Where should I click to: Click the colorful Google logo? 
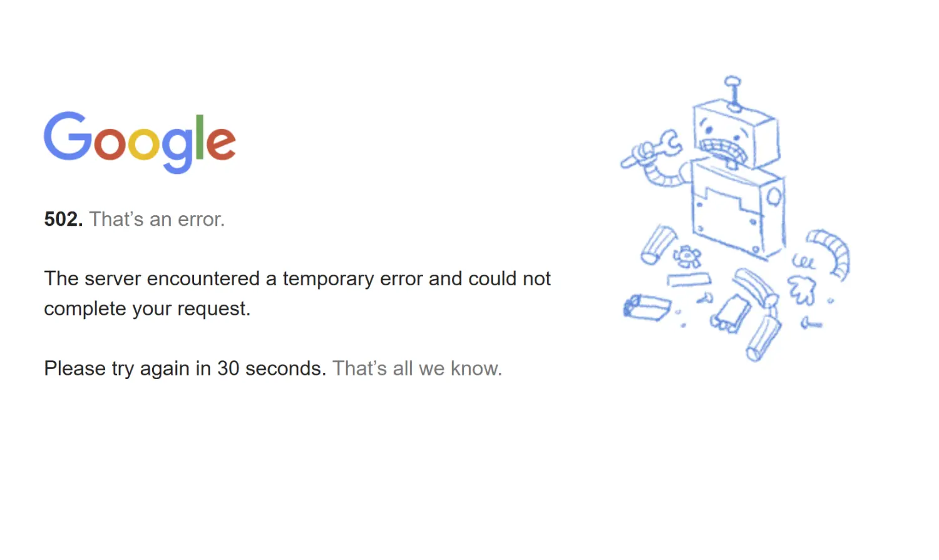(x=140, y=141)
